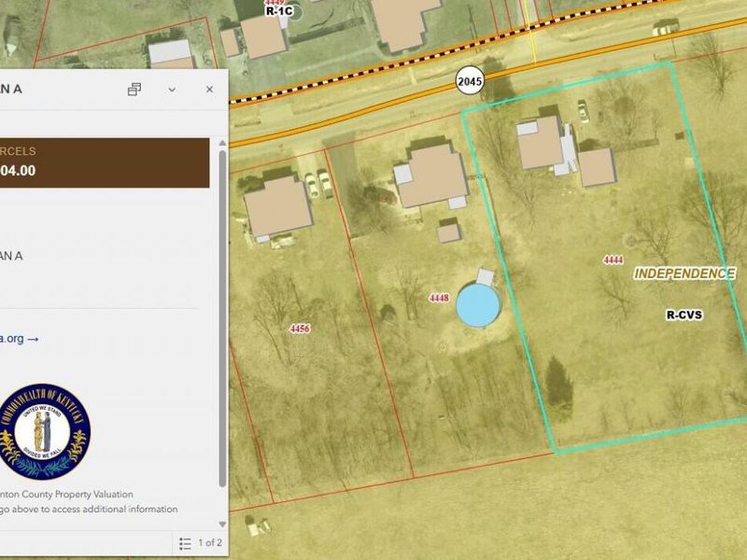Close the parcel info popup
This screenshot has width=747, height=560.
tap(209, 89)
